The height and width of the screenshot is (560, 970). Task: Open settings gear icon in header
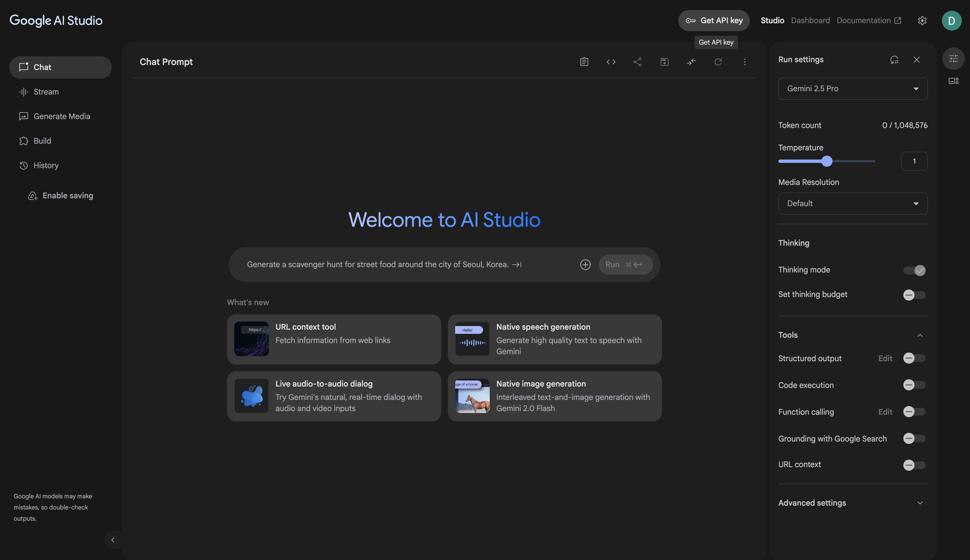pos(922,20)
